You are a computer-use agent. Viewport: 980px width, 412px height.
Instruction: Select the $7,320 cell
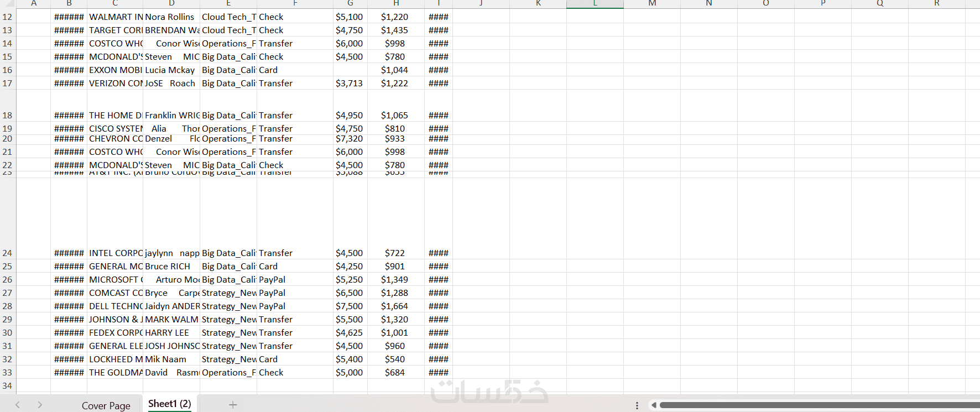click(350, 139)
